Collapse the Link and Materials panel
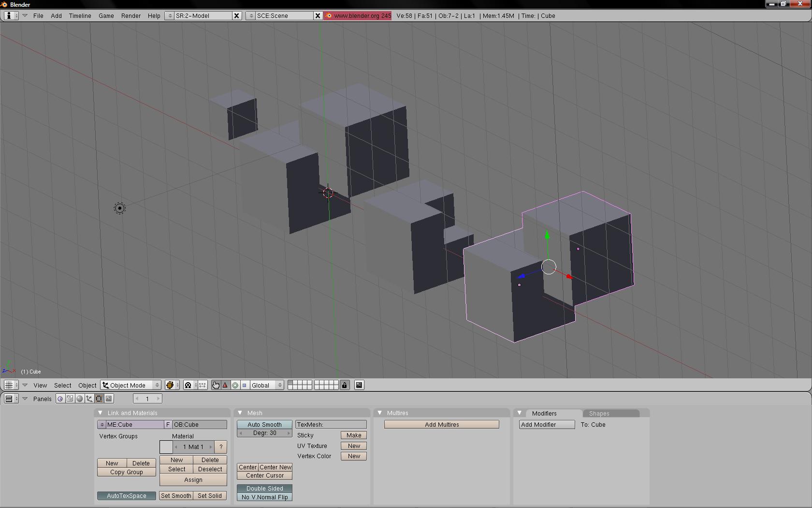 100,413
